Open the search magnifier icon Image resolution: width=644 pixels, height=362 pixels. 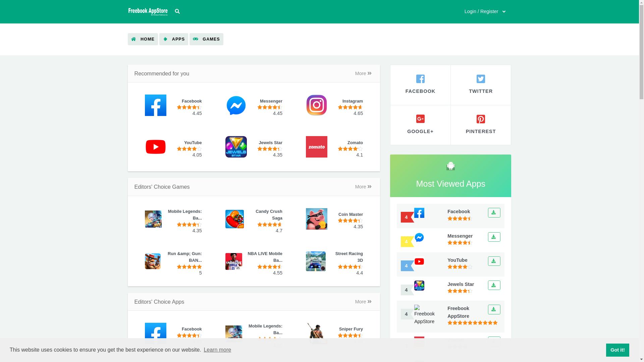tap(177, 12)
